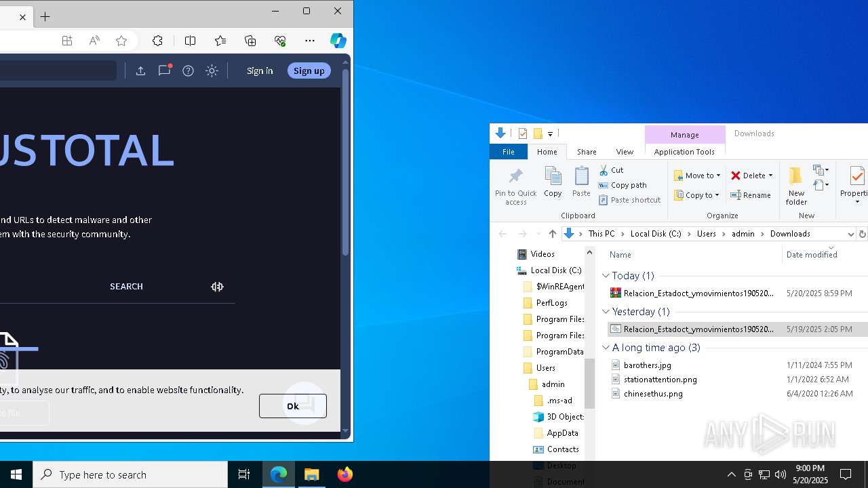Click Rename in Organize group
The width and height of the screenshot is (868, 488).
pyautogui.click(x=751, y=195)
